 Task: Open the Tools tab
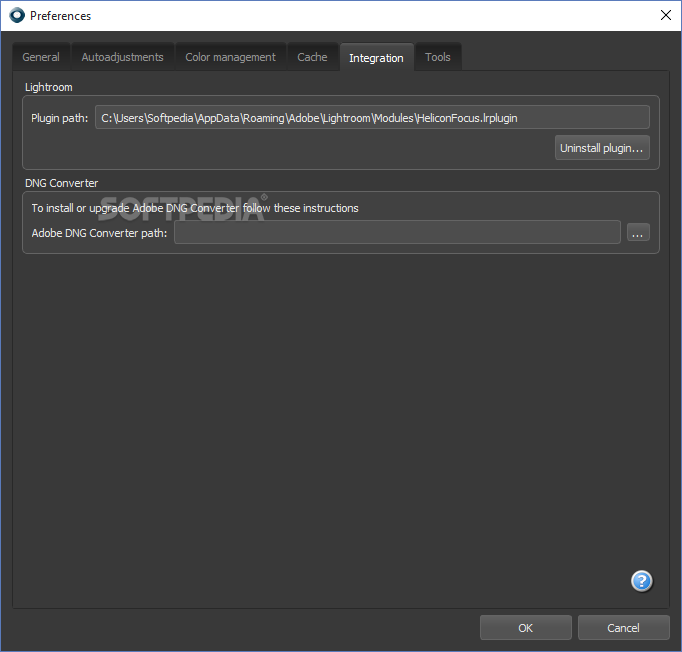[x=438, y=57]
